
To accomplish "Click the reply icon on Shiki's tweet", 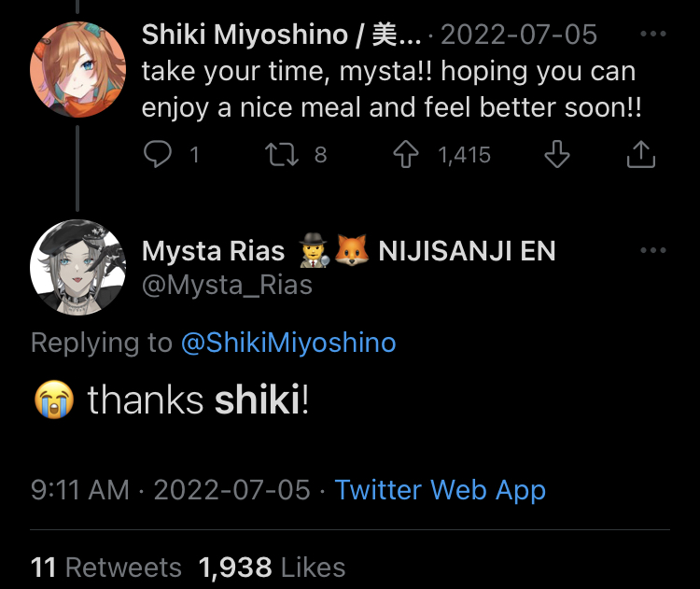I will tap(158, 154).
